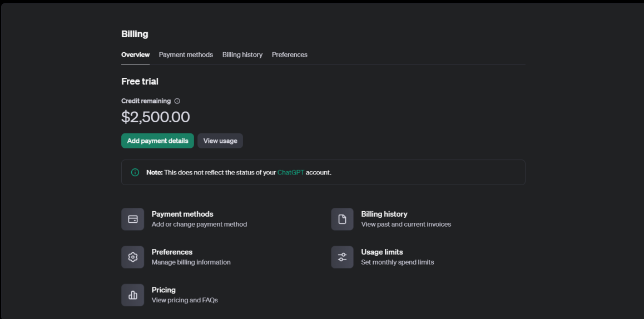Click 'Set monthly spend limits' text
This screenshot has height=319, width=644.
coord(398,262)
